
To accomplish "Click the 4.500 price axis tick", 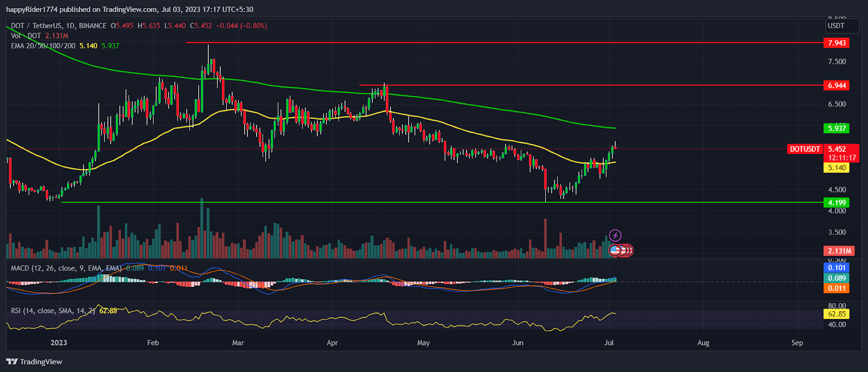I will (x=837, y=190).
